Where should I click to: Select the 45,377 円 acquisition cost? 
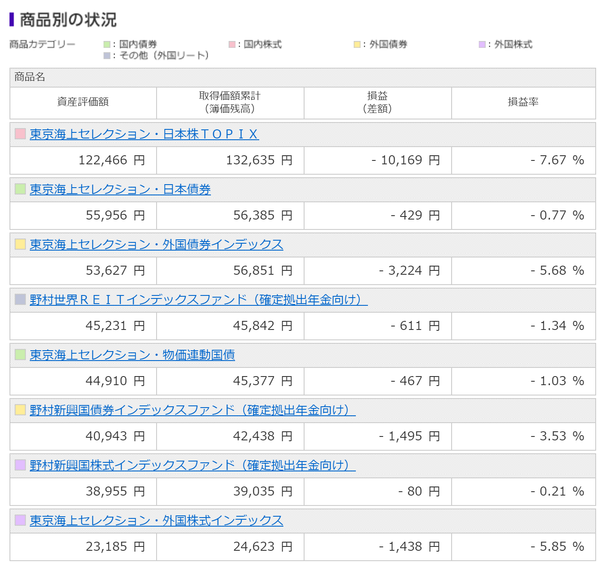(263, 381)
